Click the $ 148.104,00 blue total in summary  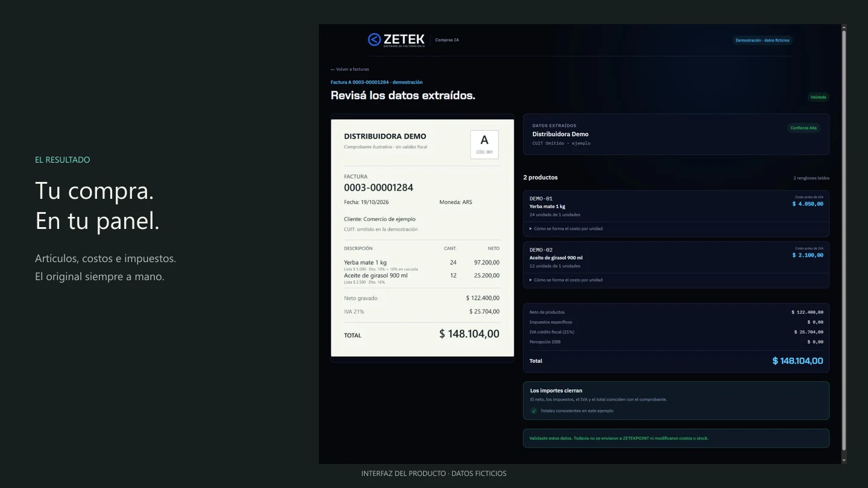tap(797, 361)
